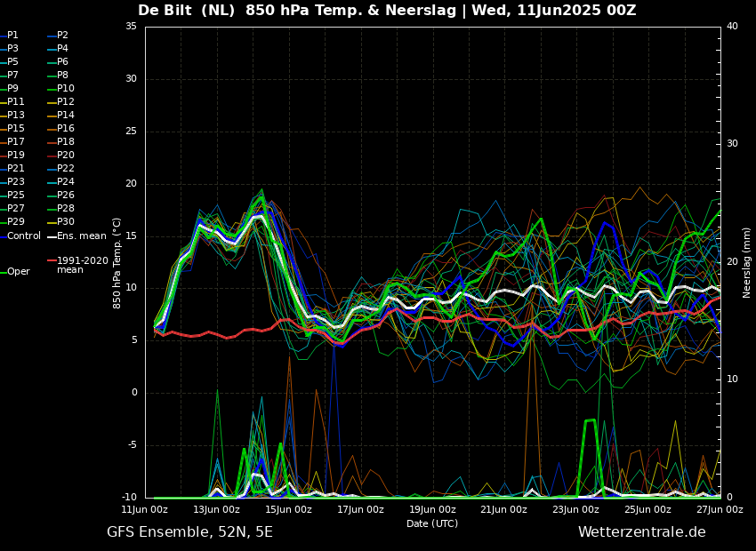Select the P22 legend label

click(66, 169)
